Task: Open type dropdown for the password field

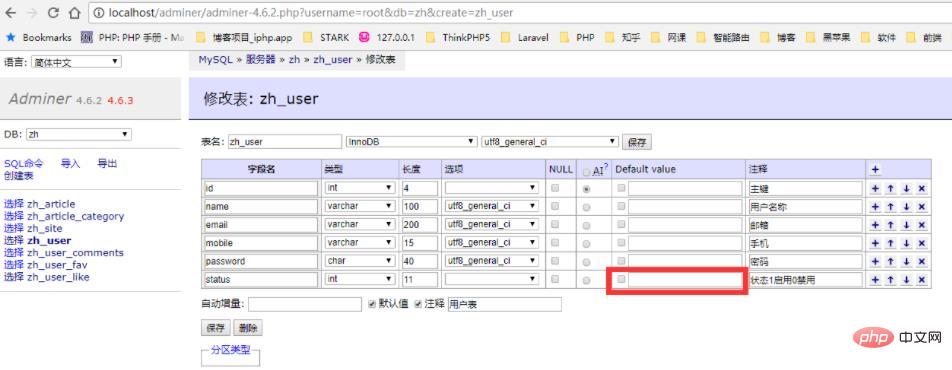Action: coord(359,261)
